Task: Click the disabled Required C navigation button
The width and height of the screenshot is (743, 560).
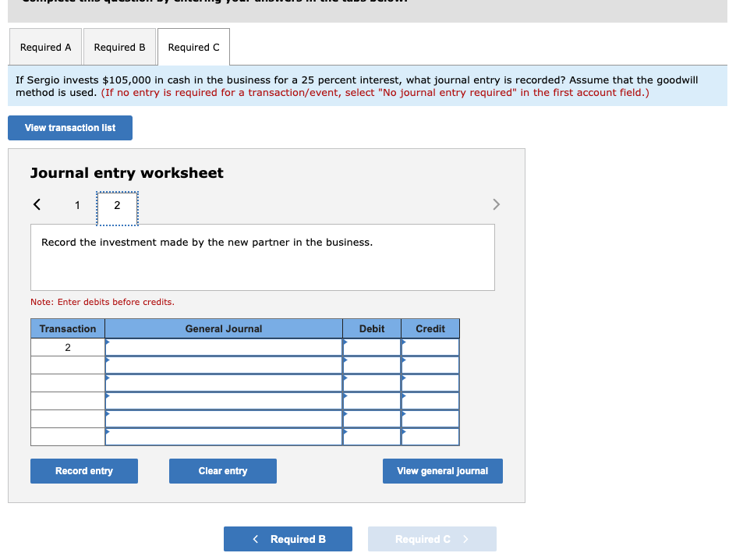Action: pos(431,538)
